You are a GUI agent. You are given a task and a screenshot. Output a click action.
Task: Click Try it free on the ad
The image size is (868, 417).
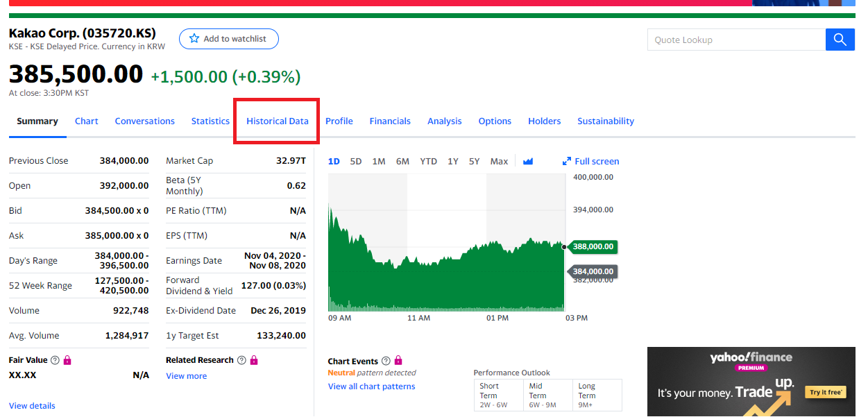[825, 392]
